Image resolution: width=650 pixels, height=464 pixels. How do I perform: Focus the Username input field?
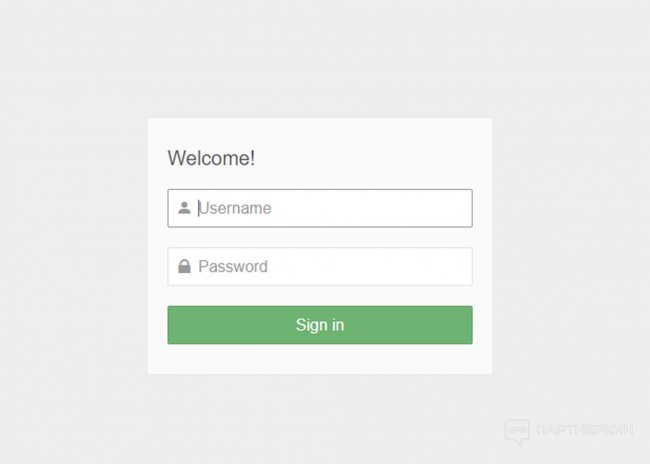(320, 208)
